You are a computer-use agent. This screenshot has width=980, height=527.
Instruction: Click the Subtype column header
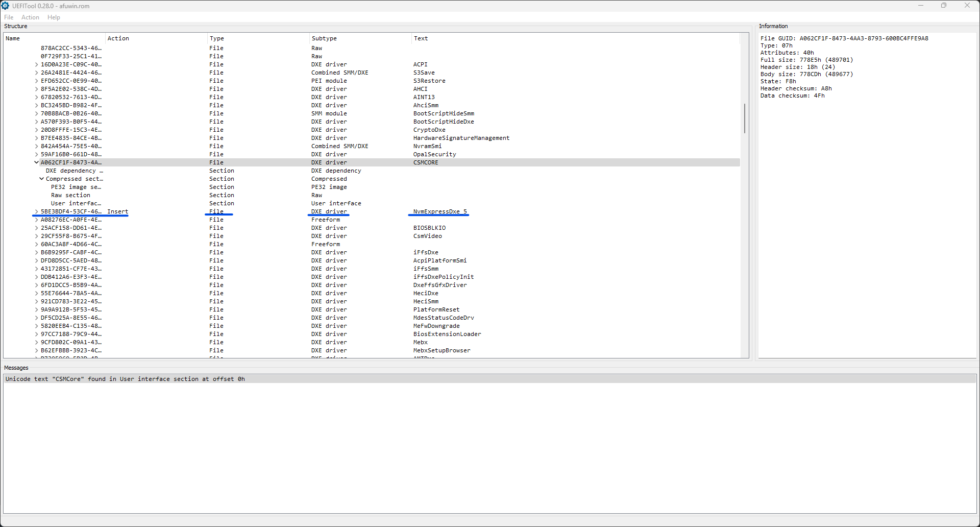point(360,38)
